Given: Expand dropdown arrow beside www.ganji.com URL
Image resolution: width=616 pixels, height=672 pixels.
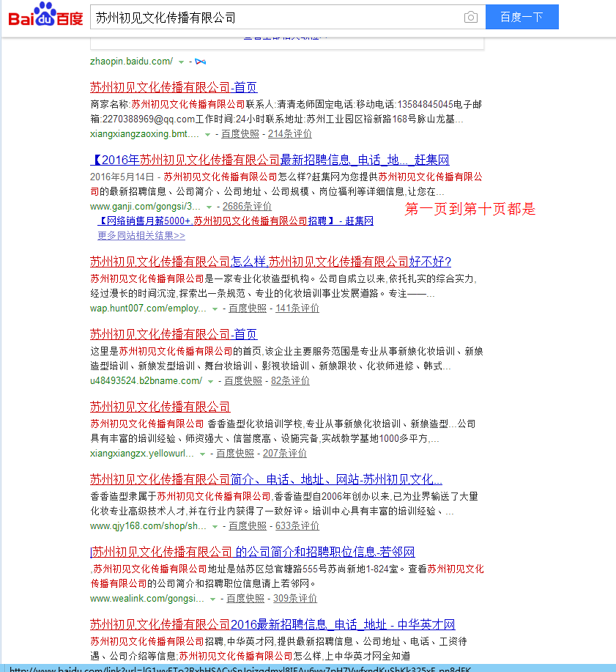Looking at the screenshot, I should tap(209, 207).
